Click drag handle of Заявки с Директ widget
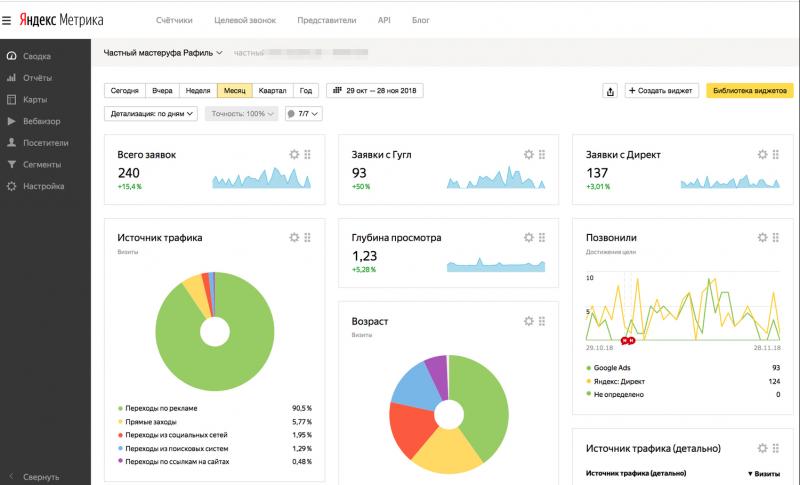This screenshot has height=485, width=800. click(776, 155)
